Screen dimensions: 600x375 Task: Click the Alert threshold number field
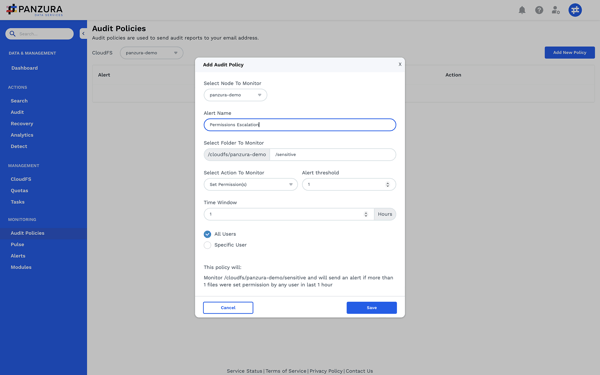(349, 184)
